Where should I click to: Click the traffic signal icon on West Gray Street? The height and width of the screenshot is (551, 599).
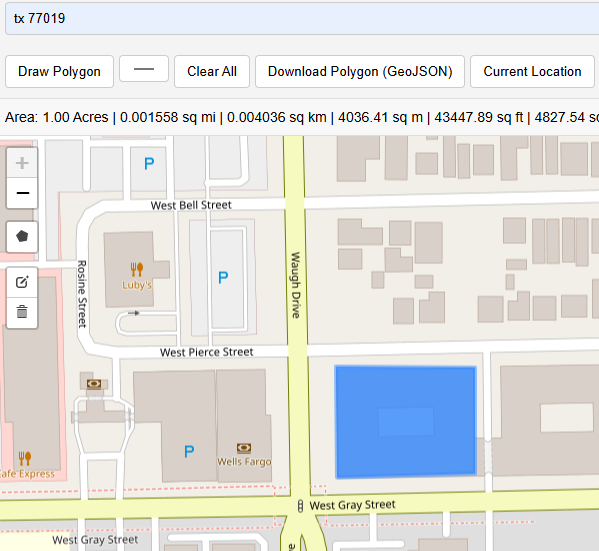pyautogui.click(x=300, y=506)
